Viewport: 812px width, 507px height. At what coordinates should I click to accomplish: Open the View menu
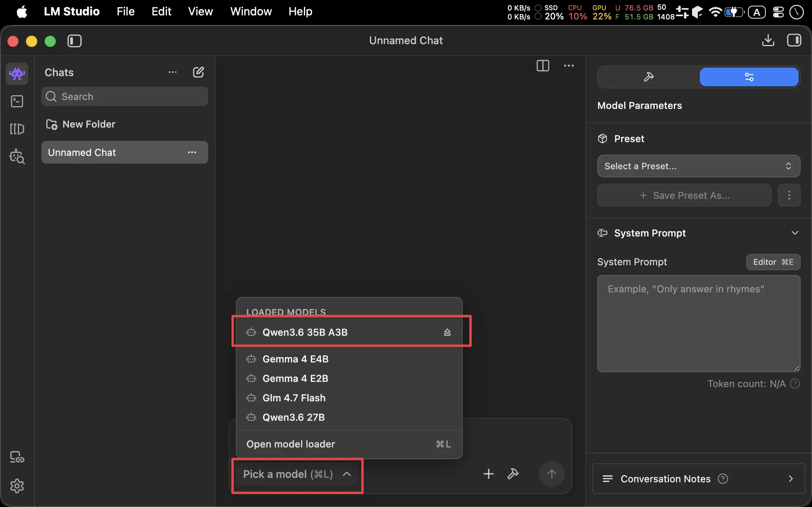(x=200, y=11)
